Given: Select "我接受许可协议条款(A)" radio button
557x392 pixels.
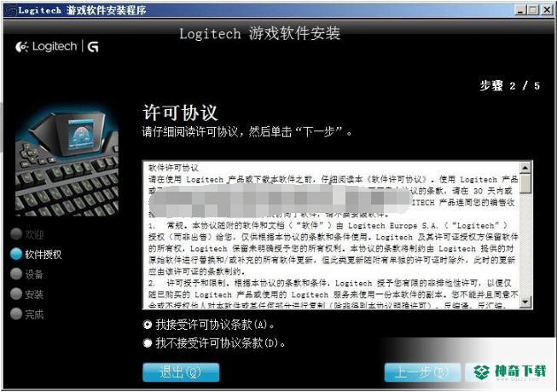Looking at the screenshot, I should tap(148, 325).
